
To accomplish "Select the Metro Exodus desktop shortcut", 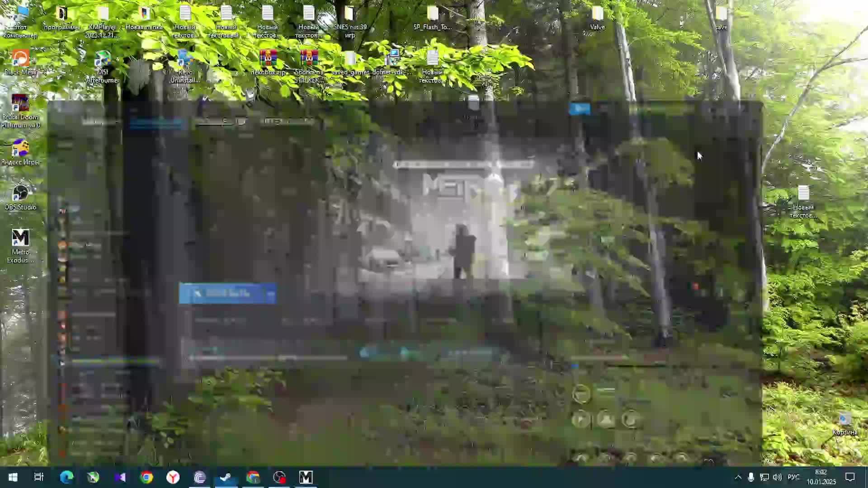I will pyautogui.click(x=20, y=246).
